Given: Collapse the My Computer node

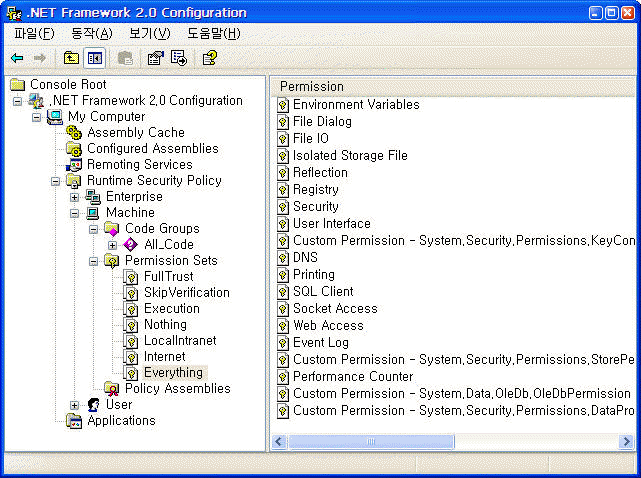Looking at the screenshot, I should 36,117.
